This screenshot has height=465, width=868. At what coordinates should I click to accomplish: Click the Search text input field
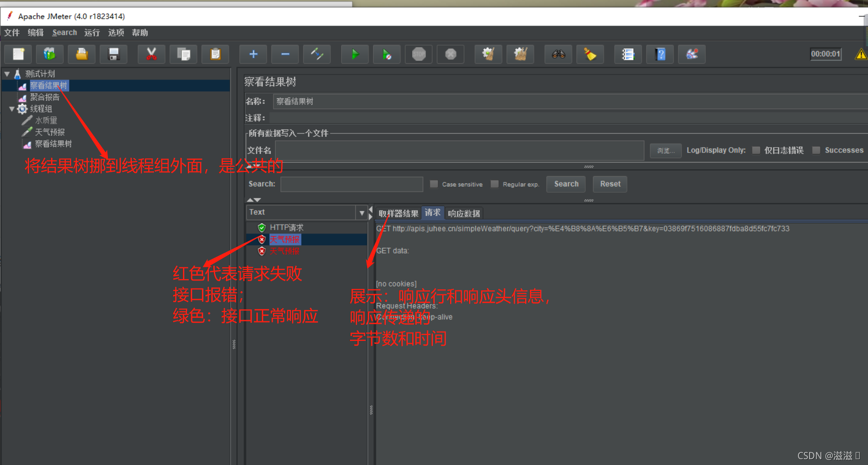tap(352, 184)
